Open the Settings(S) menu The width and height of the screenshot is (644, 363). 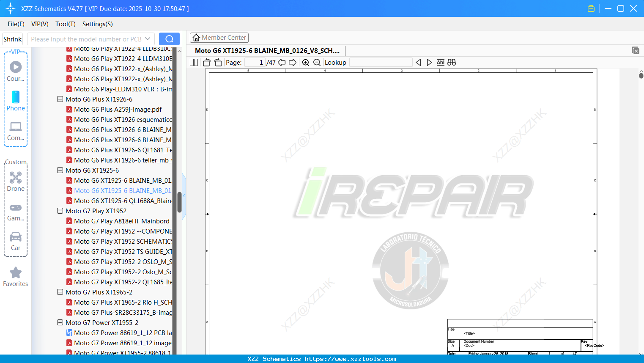(x=98, y=24)
